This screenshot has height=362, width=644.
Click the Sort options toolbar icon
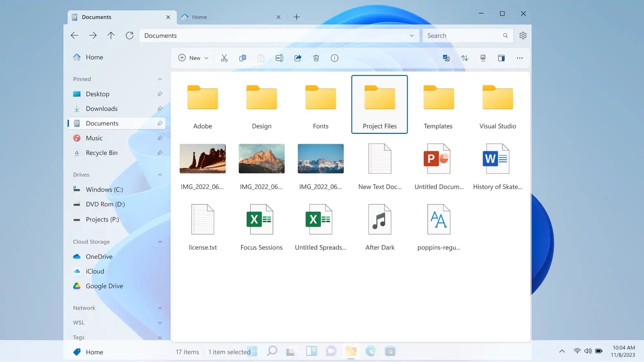coord(464,58)
